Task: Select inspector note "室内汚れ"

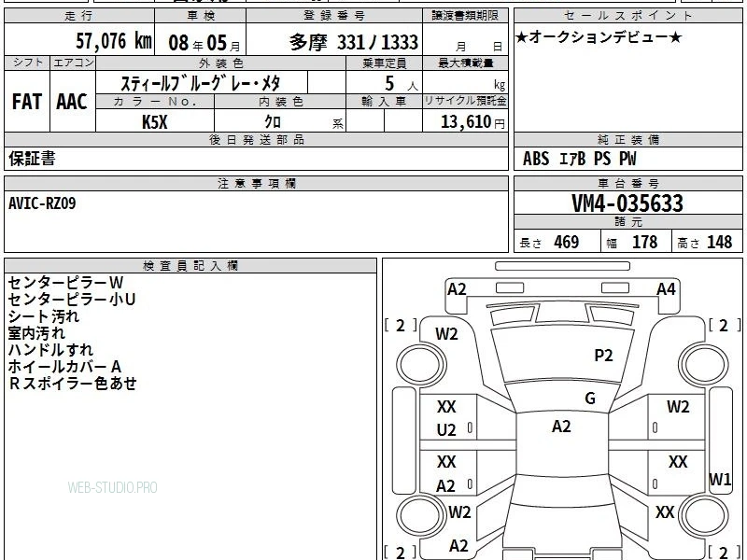Action: pyautogui.click(x=36, y=333)
